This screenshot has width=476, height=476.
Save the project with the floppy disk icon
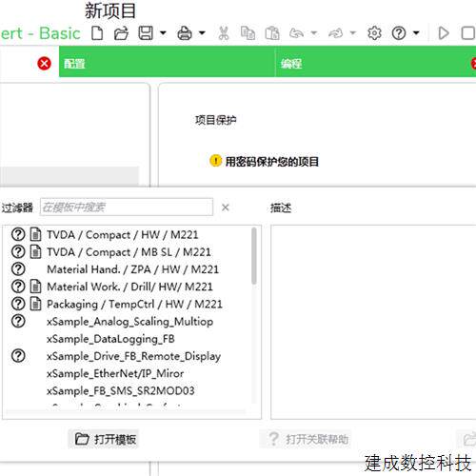[146, 33]
